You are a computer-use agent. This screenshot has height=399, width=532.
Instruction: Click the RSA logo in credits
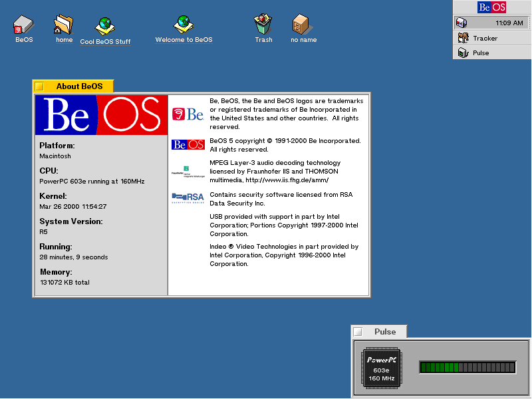click(x=188, y=198)
